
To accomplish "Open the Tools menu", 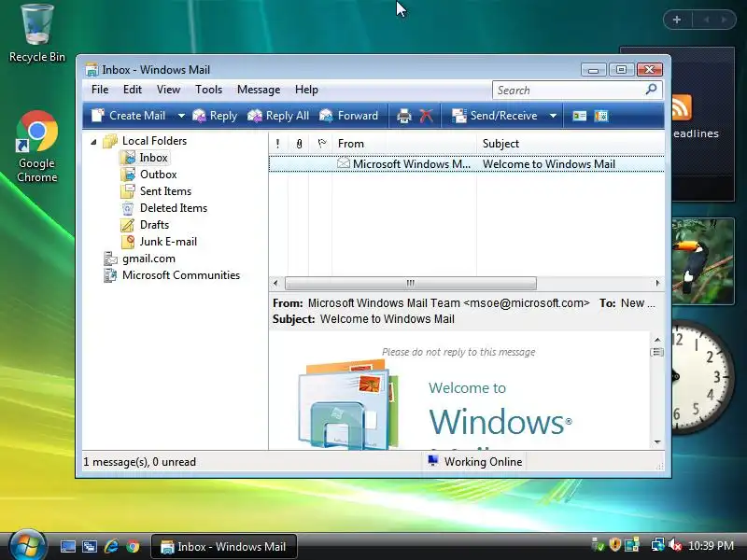I will 208,90.
